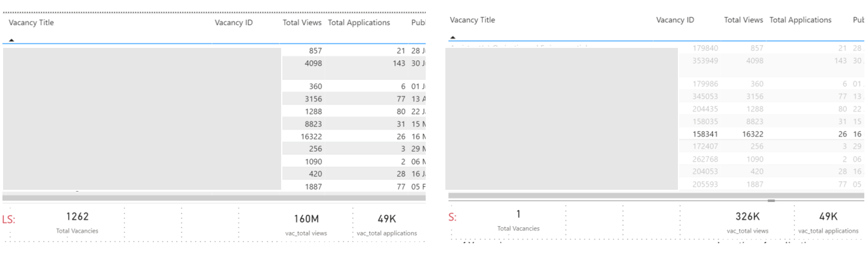Click applications value 26 in left table
Screen dimensions: 868x277
point(401,137)
